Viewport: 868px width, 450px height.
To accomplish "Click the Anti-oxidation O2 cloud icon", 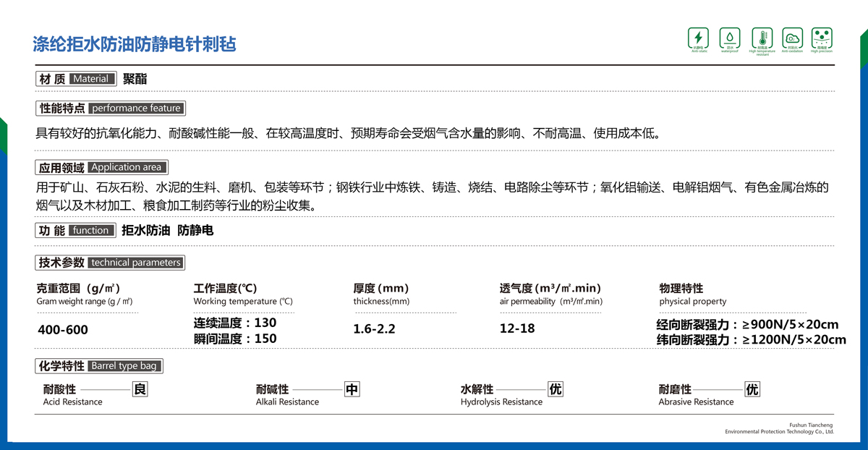I will click(792, 38).
